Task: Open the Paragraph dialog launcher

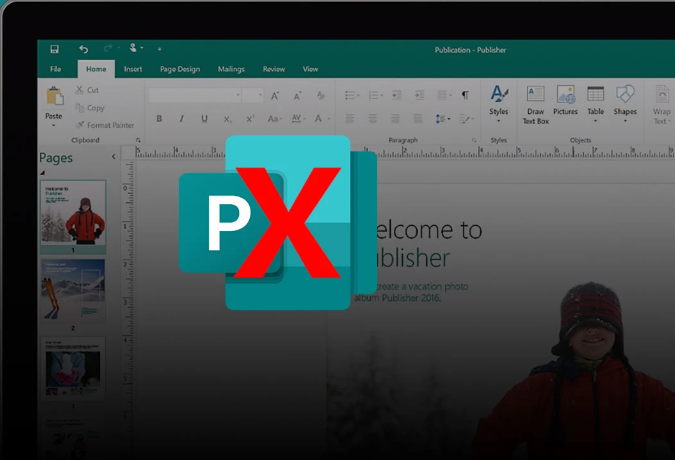Action: click(474, 140)
